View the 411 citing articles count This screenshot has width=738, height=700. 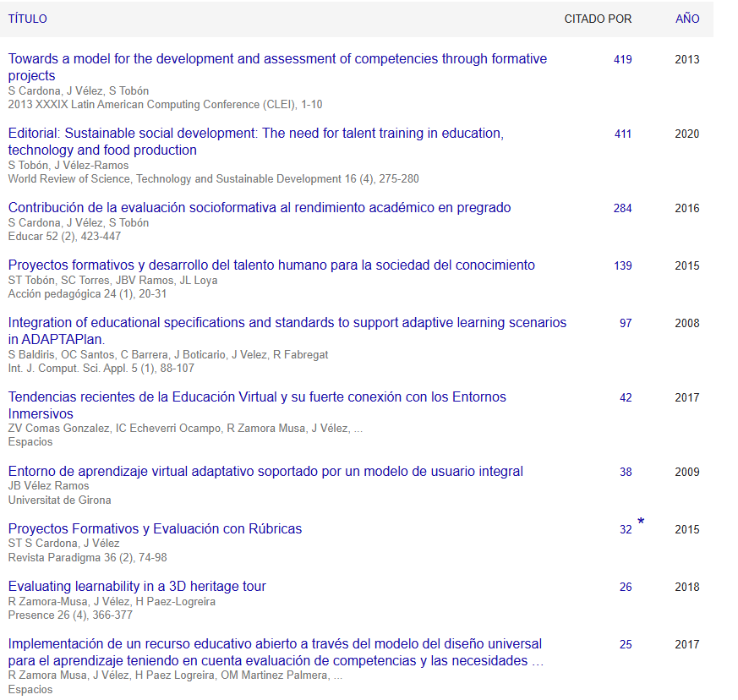tap(622, 134)
